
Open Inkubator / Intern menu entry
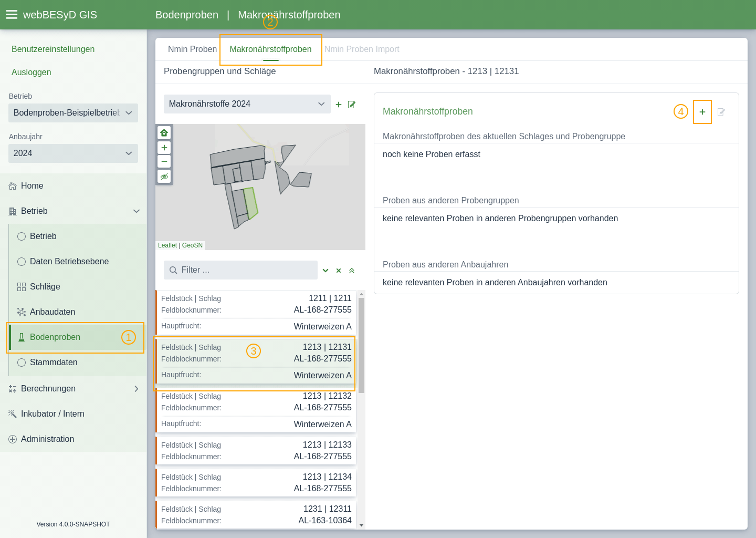point(73,414)
